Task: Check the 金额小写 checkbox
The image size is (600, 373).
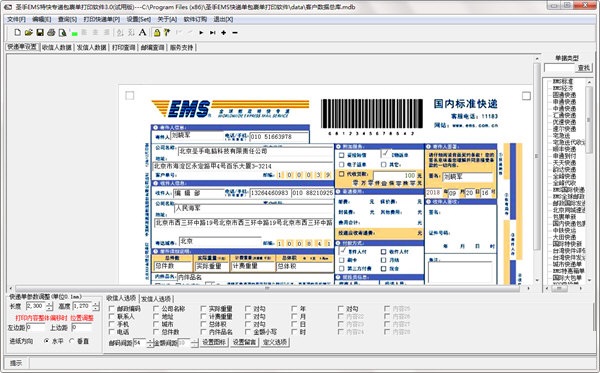Action: (248, 332)
